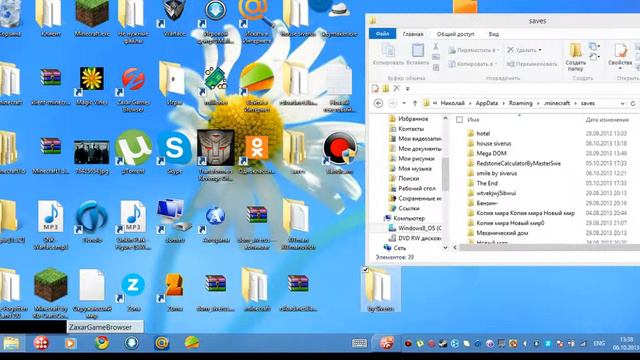Image resolution: width=640 pixels, height=360 pixels.
Task: Click the Chrome icon in the taskbar
Action: point(102,343)
